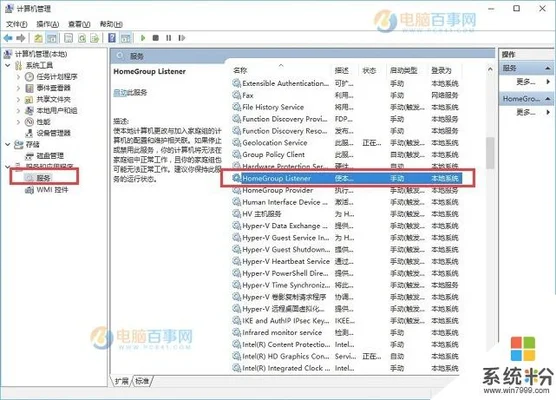Click the services list vertical scrollbar thumb
The width and height of the screenshot is (556, 400).
click(490, 153)
